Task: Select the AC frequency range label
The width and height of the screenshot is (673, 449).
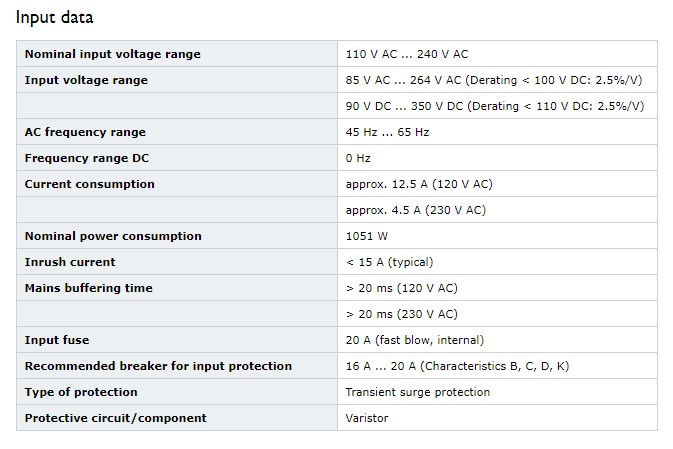Action: pos(85,132)
